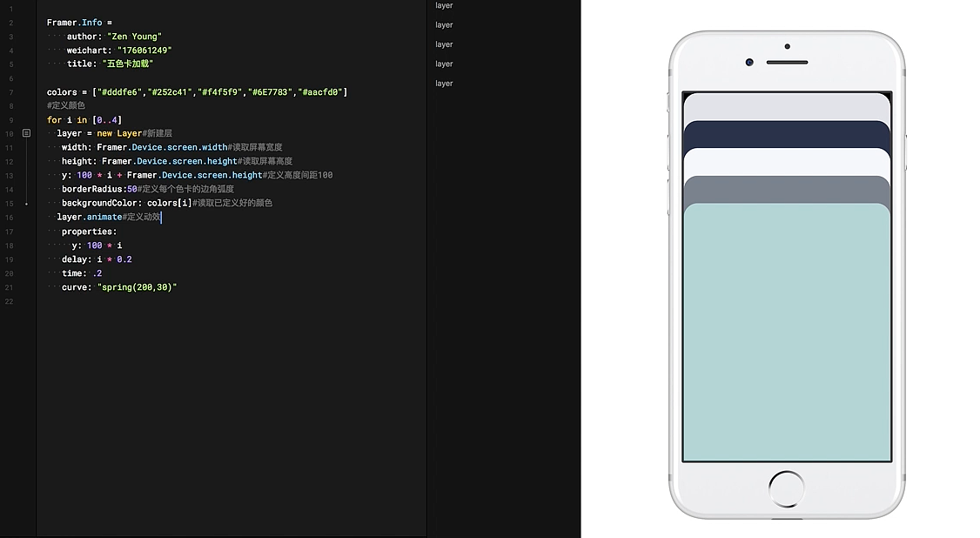Click the height property on line 12
This screenshot has width=980, height=538.
click(x=79, y=161)
